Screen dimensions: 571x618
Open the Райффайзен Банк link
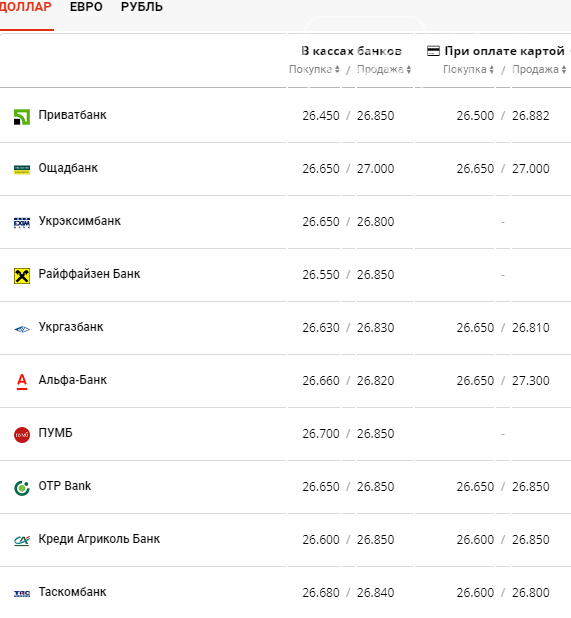tap(89, 274)
